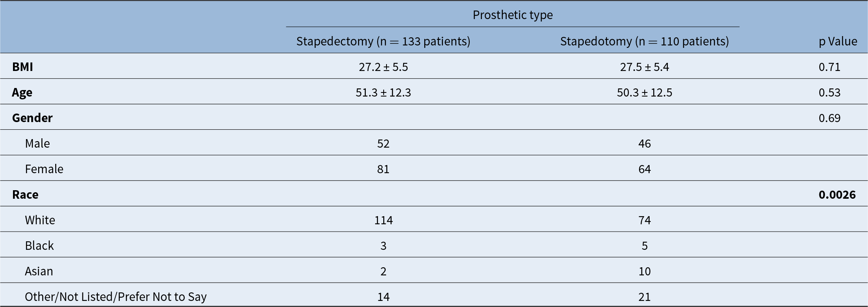Click the 27.2 ± 5.5 BMI cell
Viewport: 868px width, 307px height.
(383, 67)
